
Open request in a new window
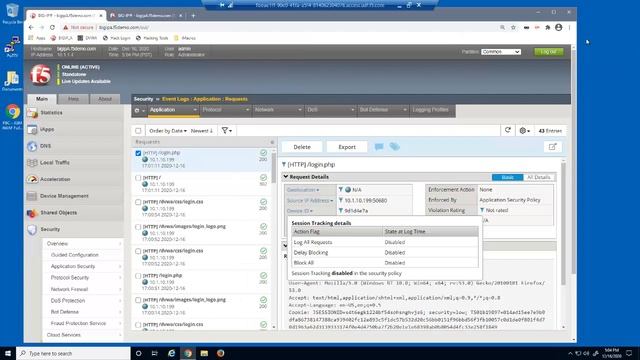coord(552,147)
